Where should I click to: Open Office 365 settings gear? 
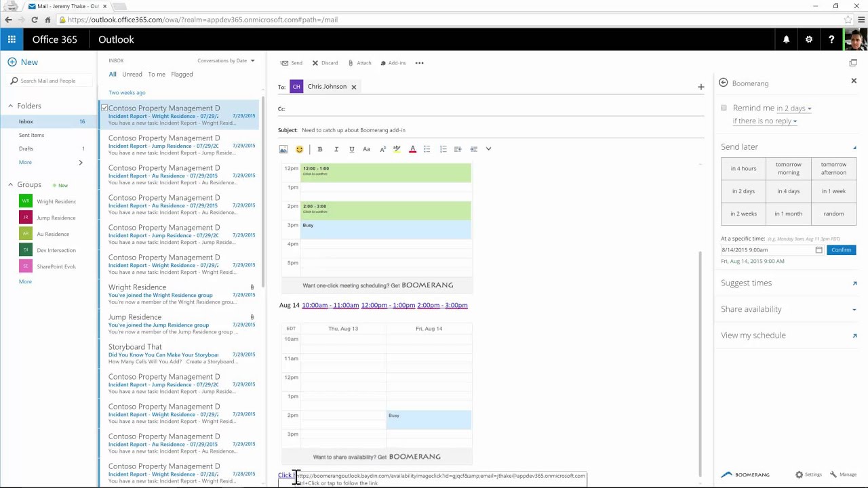pos(809,39)
